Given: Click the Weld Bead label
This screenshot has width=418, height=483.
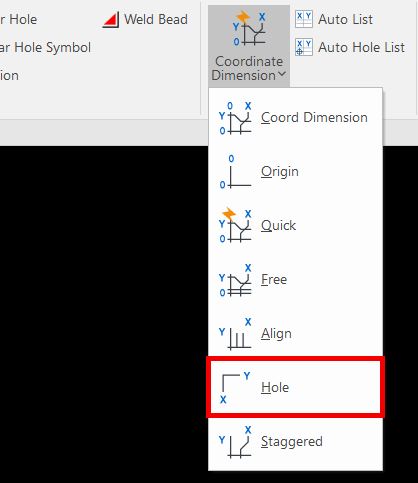Looking at the screenshot, I should [156, 19].
